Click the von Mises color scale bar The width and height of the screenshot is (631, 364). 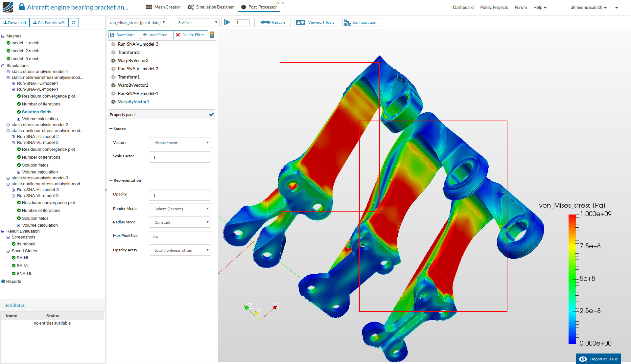pyautogui.click(x=572, y=279)
